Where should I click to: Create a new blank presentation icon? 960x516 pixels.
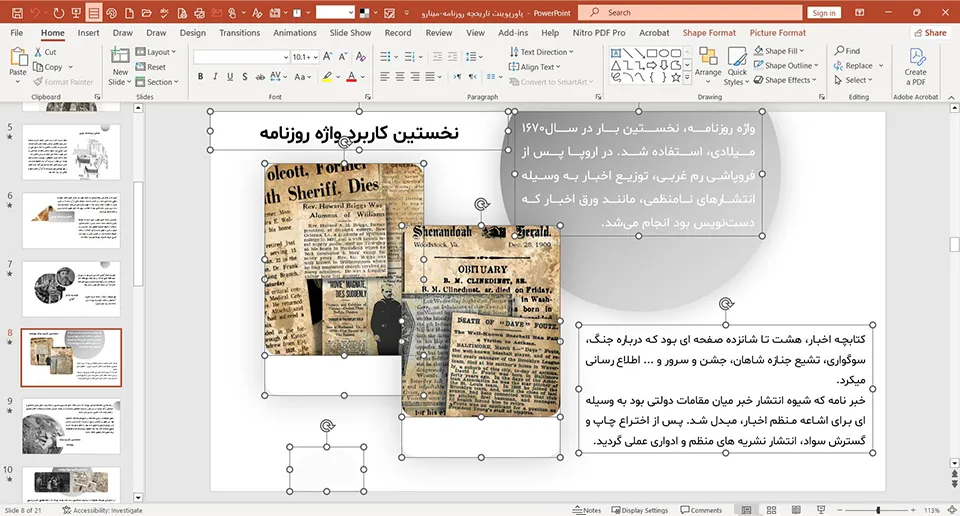point(129,12)
